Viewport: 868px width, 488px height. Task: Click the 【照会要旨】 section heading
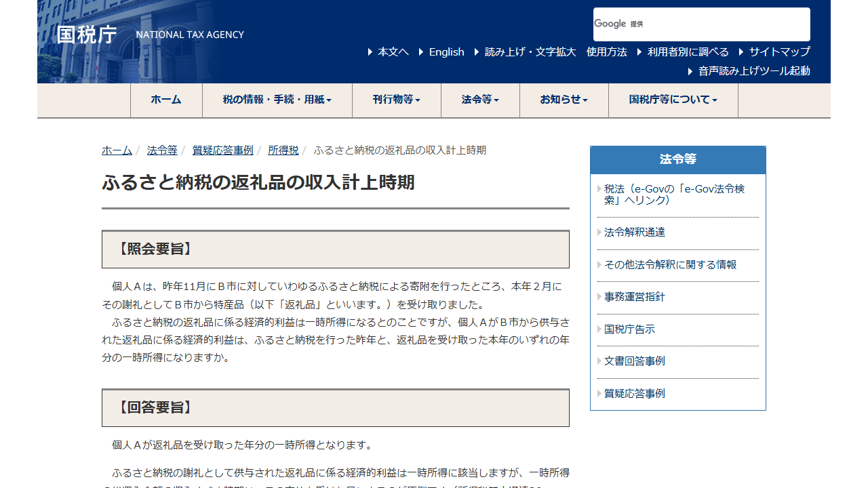tap(336, 249)
